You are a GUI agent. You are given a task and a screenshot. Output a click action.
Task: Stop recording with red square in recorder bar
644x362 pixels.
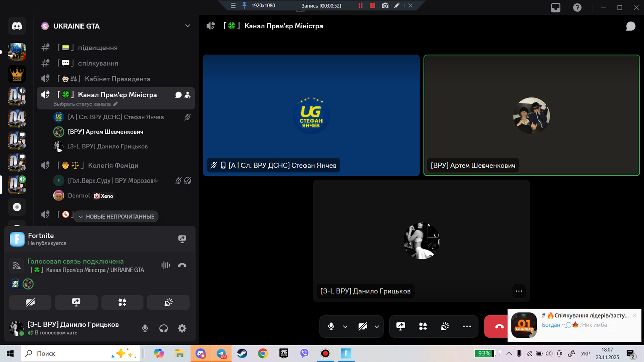click(372, 5)
